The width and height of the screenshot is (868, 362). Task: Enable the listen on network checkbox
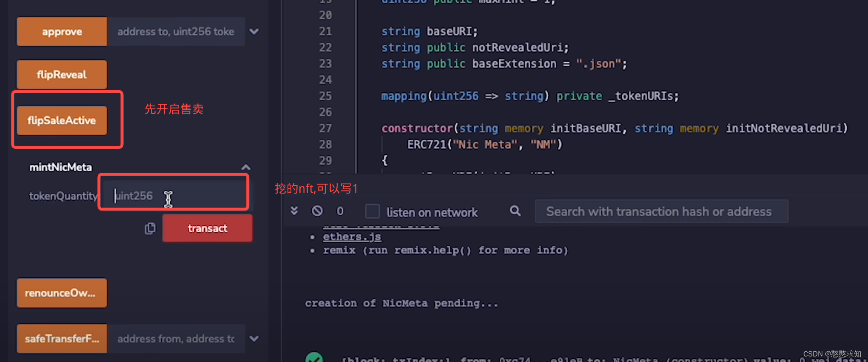coord(373,211)
